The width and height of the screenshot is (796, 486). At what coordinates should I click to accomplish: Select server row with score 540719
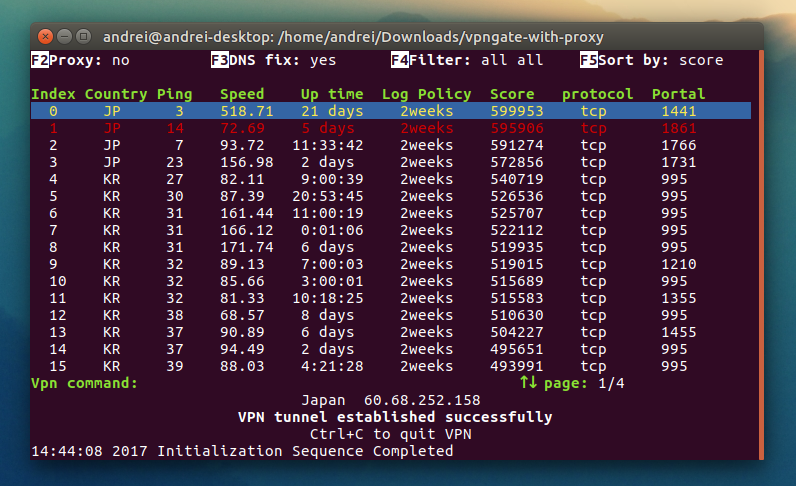pyautogui.click(x=391, y=179)
